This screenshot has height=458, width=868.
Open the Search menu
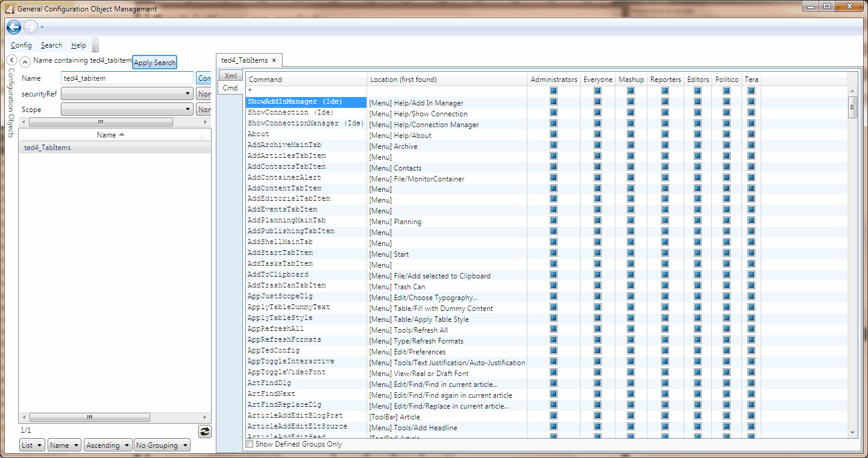pos(51,45)
